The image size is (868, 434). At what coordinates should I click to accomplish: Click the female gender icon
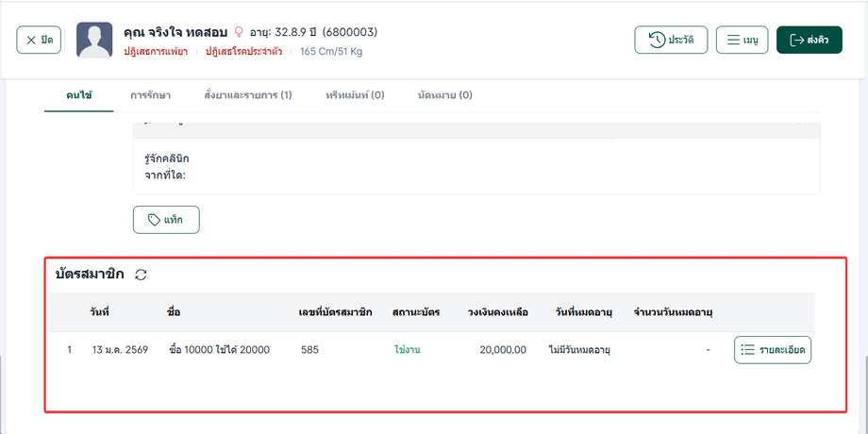239,32
